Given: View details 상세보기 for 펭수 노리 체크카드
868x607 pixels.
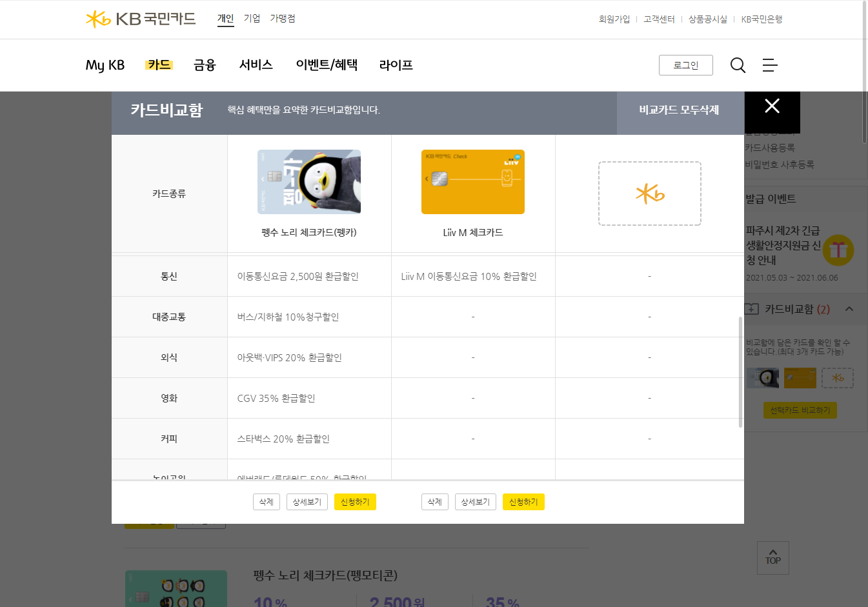Looking at the screenshot, I should pyautogui.click(x=307, y=502).
